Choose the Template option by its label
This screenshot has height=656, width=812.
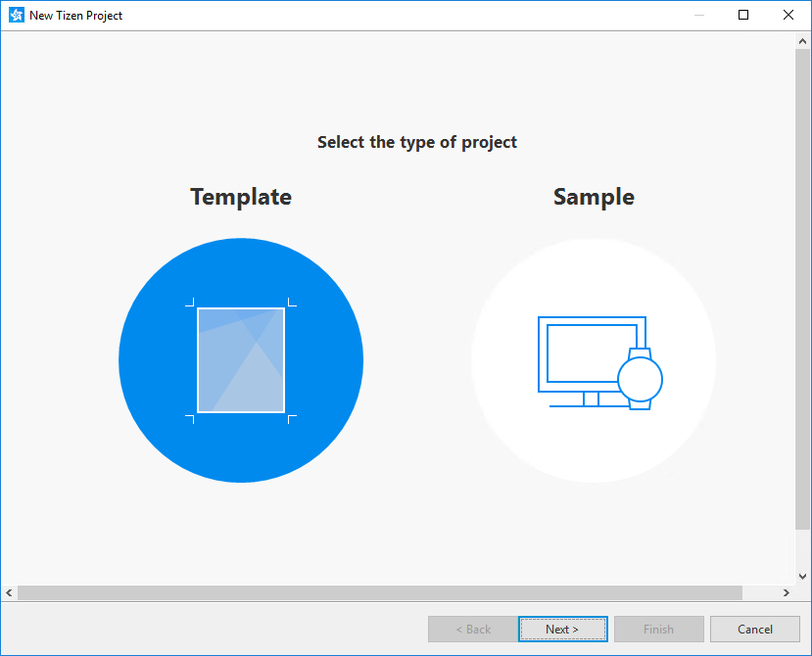tap(240, 197)
